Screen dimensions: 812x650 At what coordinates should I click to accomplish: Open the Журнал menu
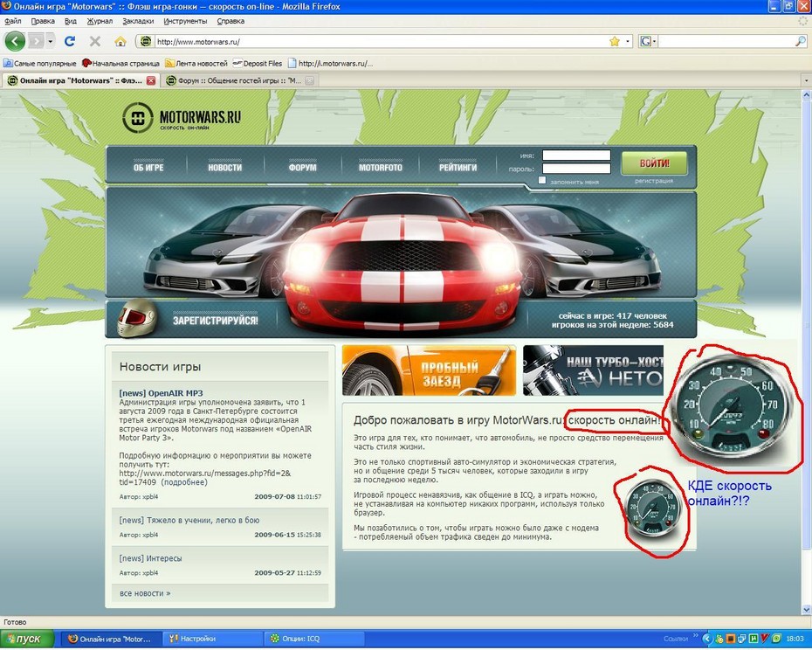tap(100, 21)
